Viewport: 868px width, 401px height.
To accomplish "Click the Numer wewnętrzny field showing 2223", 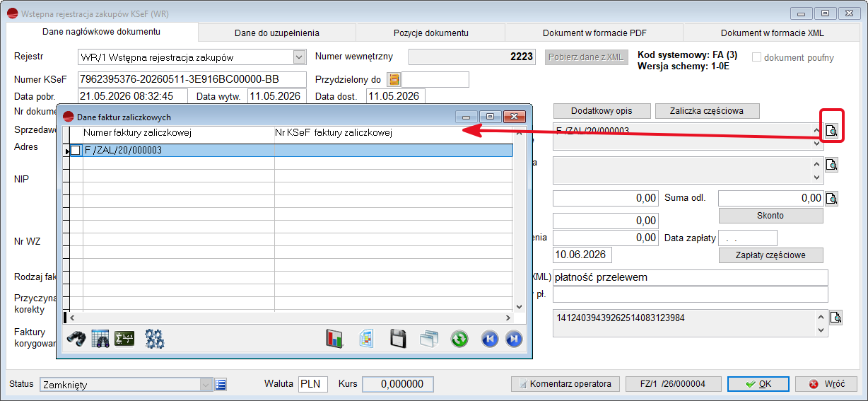I will 474,57.
